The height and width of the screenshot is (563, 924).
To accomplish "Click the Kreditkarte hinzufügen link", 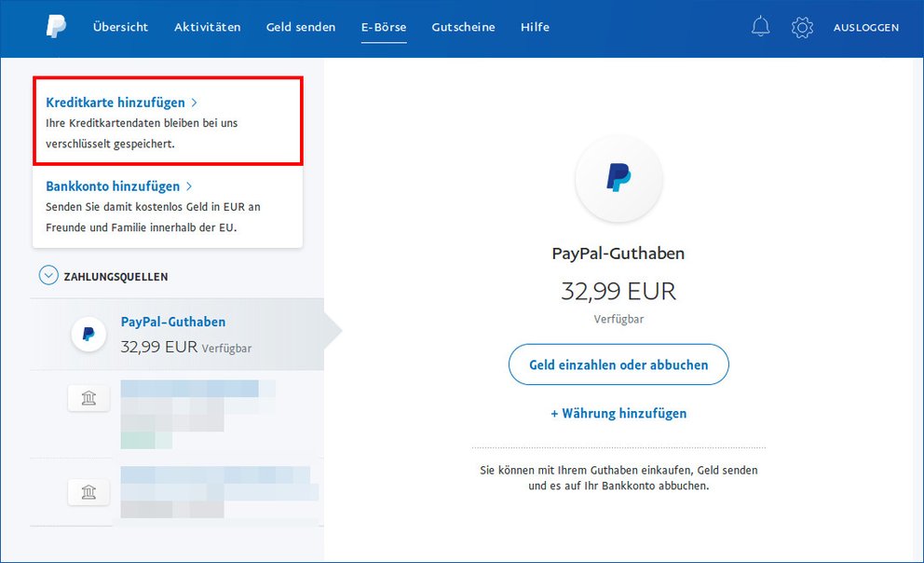I will click(121, 103).
